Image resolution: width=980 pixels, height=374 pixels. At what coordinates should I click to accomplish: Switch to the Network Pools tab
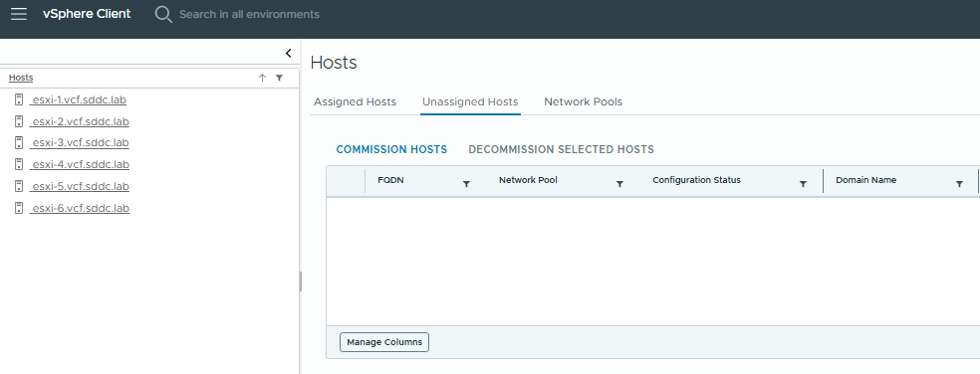point(584,101)
